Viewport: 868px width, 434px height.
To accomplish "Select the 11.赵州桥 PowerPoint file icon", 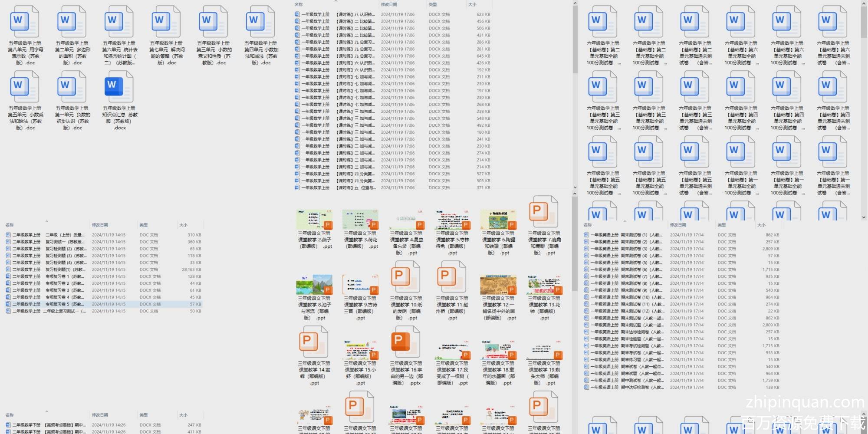I will 451,277.
